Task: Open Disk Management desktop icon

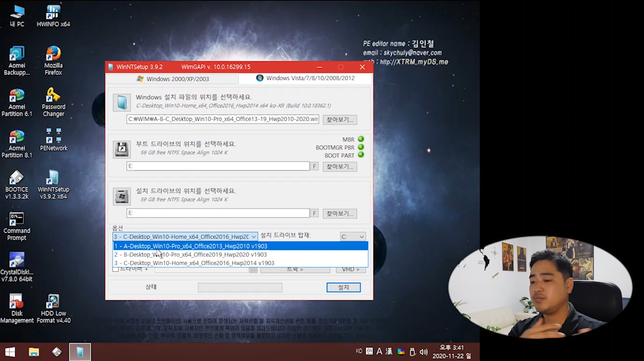Action: tap(17, 309)
